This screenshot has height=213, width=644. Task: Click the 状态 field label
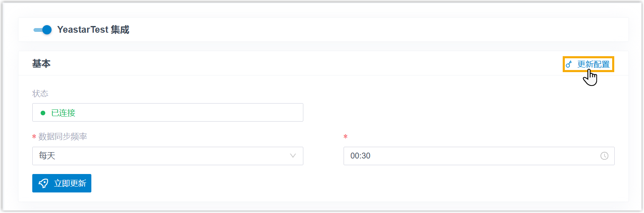pyautogui.click(x=40, y=94)
